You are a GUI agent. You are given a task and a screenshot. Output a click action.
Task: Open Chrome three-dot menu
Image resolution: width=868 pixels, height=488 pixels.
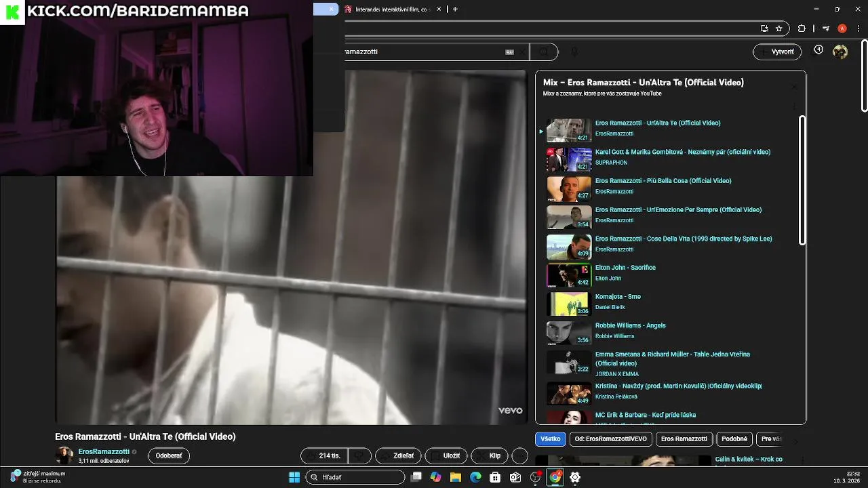[858, 28]
